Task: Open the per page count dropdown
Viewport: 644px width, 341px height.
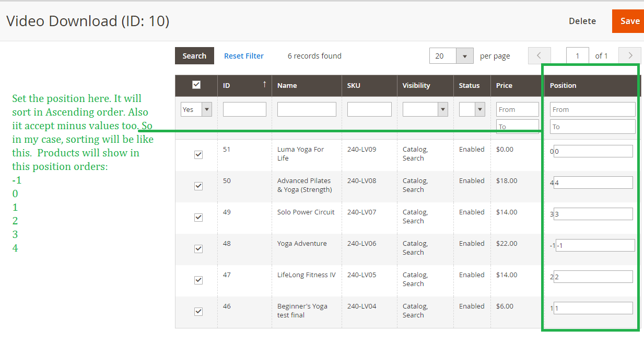Action: click(464, 56)
